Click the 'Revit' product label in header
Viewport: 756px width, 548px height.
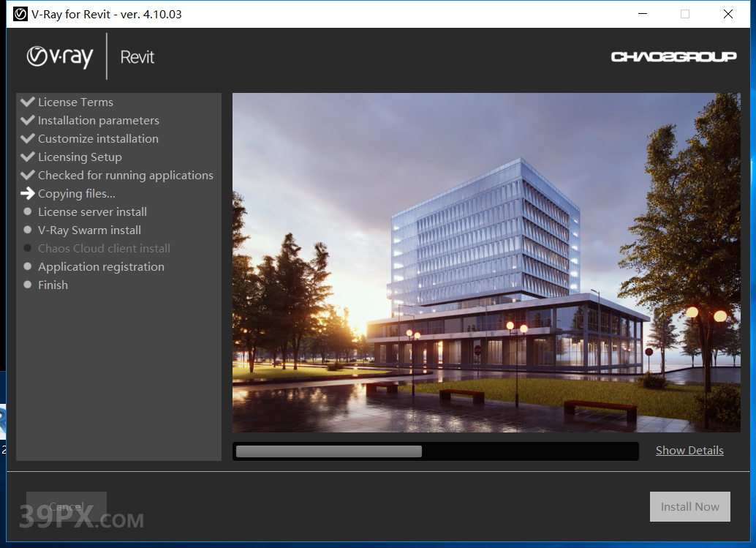pyautogui.click(x=137, y=57)
